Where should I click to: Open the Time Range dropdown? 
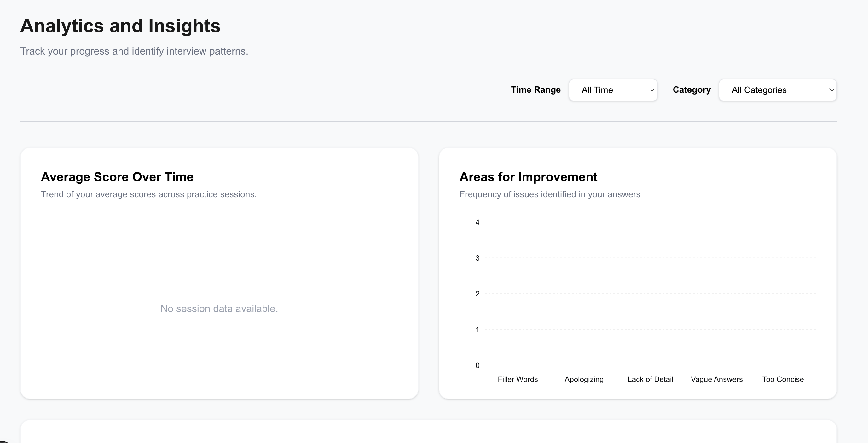point(612,90)
